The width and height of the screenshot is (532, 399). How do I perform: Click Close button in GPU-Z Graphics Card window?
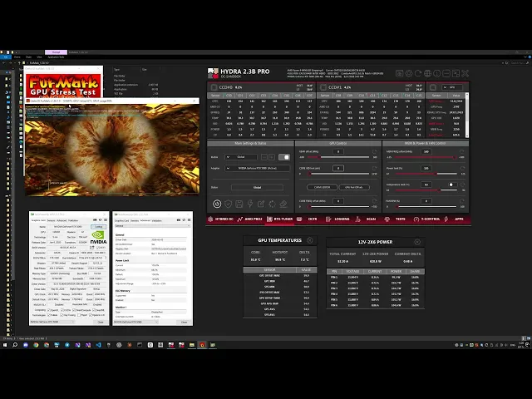(x=101, y=322)
